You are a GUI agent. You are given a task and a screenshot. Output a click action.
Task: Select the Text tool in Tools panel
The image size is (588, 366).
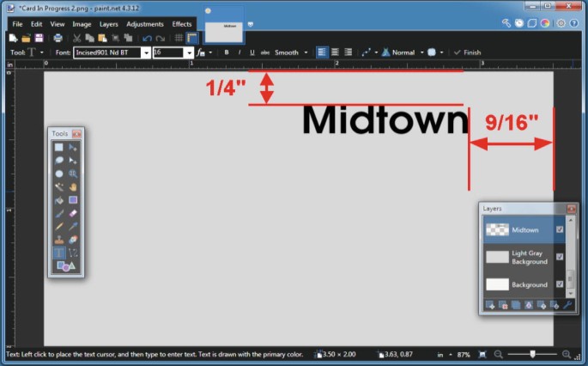pos(59,253)
